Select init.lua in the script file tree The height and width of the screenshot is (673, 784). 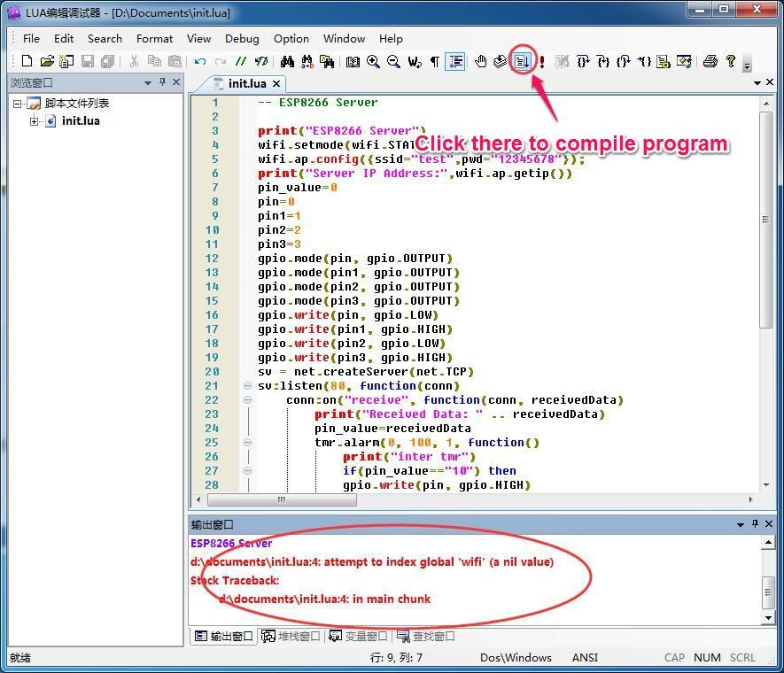(81, 121)
